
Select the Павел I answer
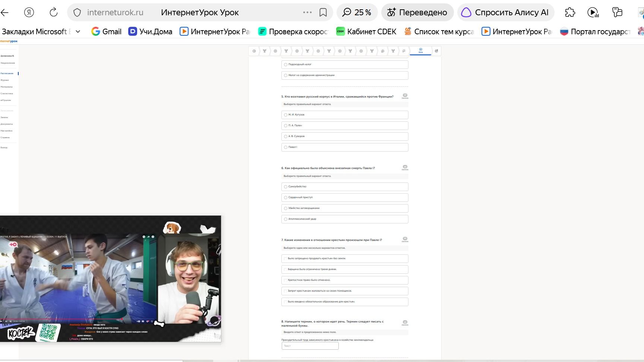click(345, 147)
